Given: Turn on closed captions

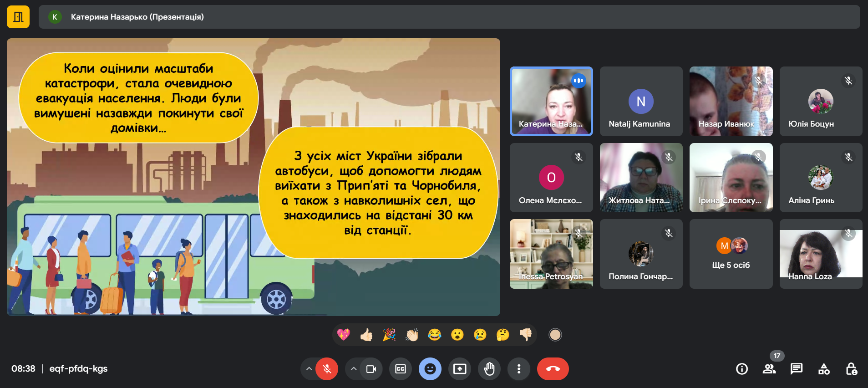Looking at the screenshot, I should point(401,369).
